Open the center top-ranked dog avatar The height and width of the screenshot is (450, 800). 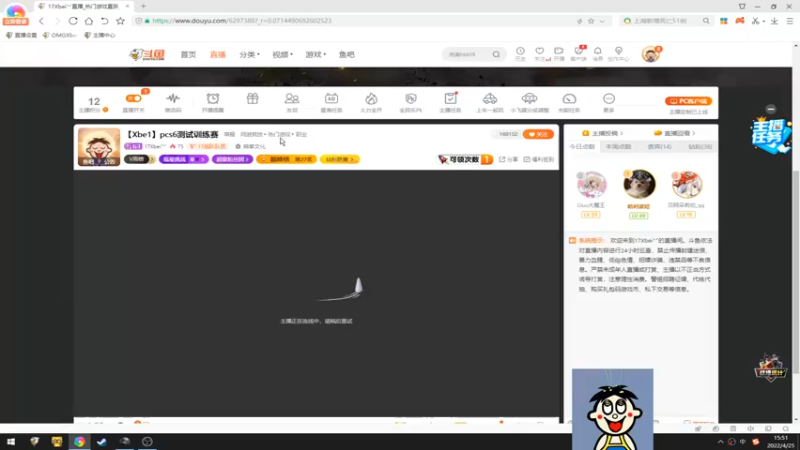tap(639, 184)
